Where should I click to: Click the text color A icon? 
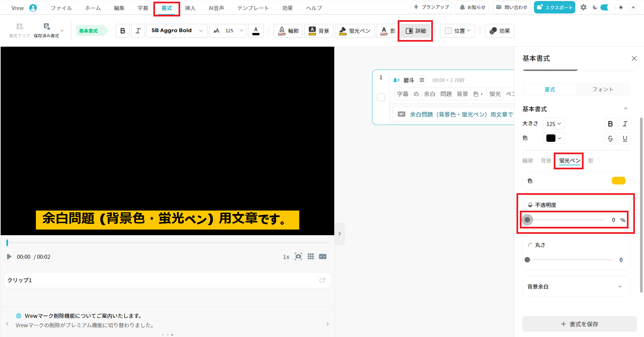click(x=256, y=31)
